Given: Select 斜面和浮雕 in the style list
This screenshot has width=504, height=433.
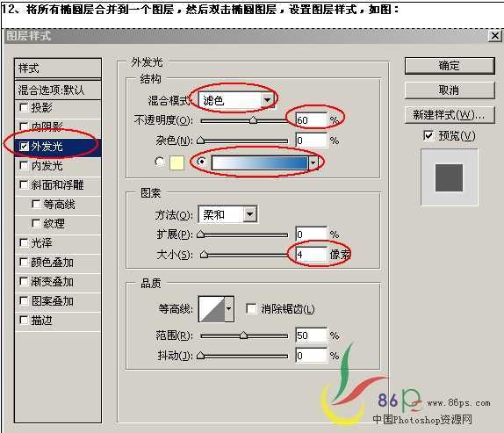Looking at the screenshot, I should point(58,184).
